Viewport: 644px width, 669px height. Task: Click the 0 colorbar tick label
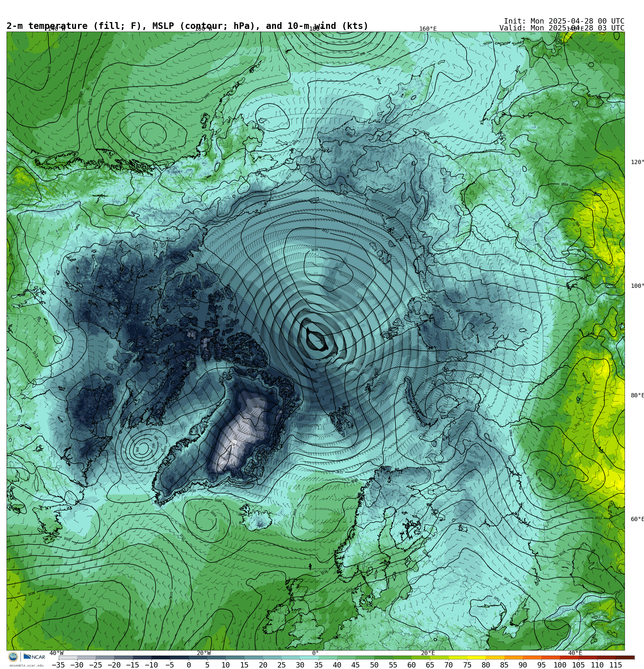click(x=189, y=665)
